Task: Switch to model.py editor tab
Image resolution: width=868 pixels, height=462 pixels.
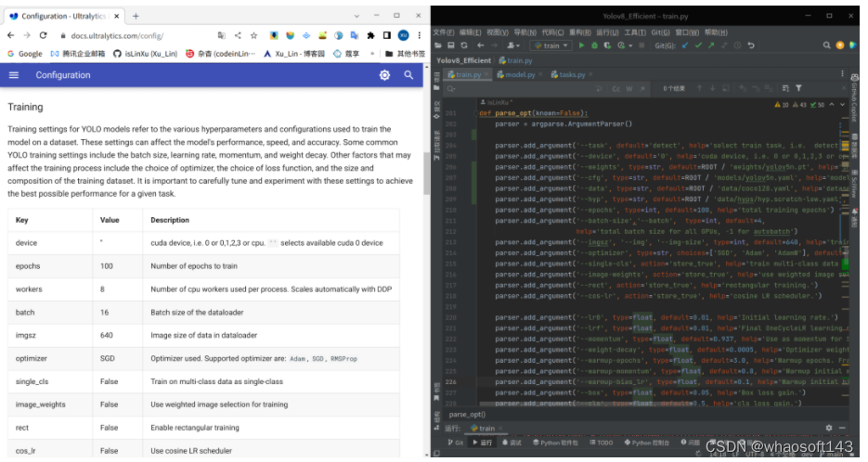Action: coord(516,75)
